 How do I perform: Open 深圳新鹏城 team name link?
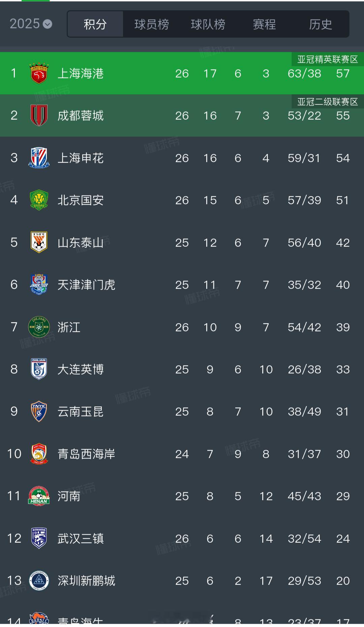[86, 580]
